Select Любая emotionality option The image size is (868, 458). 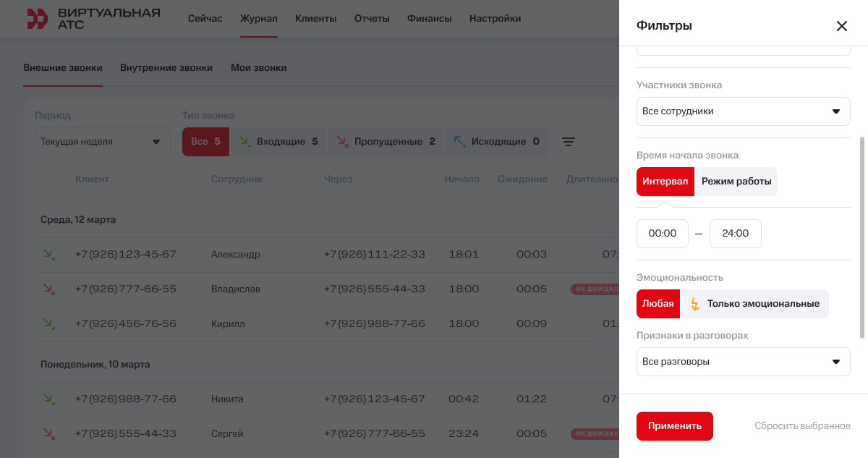click(658, 304)
